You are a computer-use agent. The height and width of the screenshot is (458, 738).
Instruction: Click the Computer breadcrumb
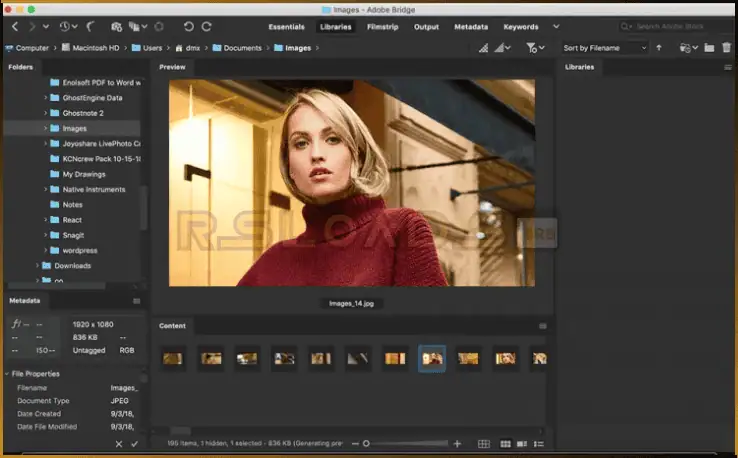click(x=27, y=48)
